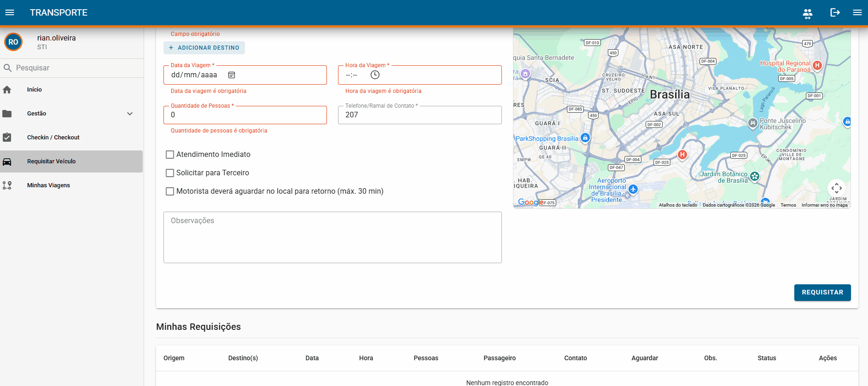The width and height of the screenshot is (868, 386).
Task: Click the Hora da Viagem input
Action: tap(420, 75)
